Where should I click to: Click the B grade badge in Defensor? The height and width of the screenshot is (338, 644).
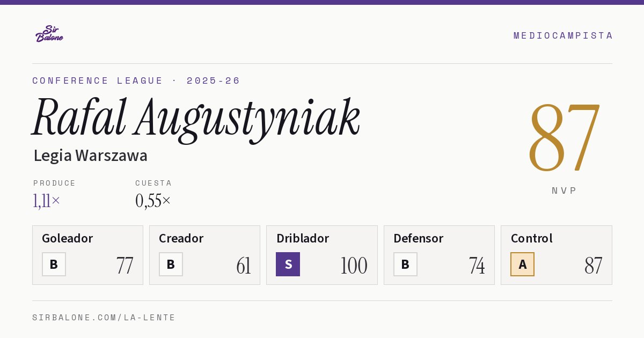coord(405,264)
